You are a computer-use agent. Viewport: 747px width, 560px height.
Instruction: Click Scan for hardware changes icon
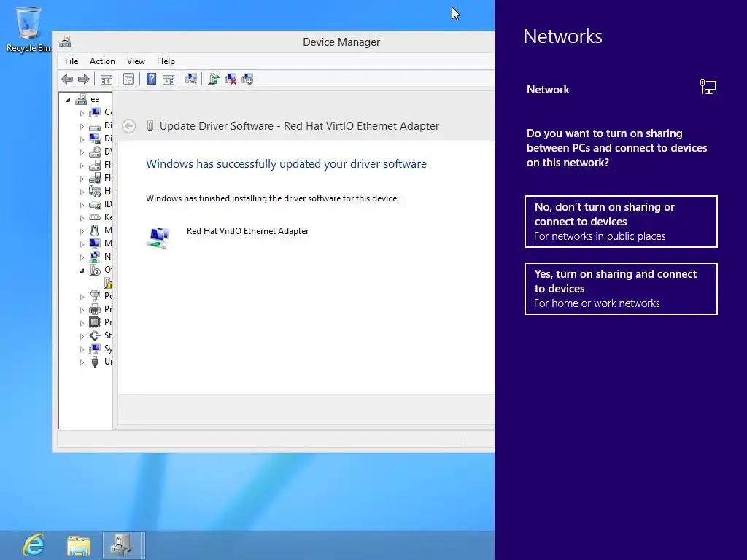(191, 79)
